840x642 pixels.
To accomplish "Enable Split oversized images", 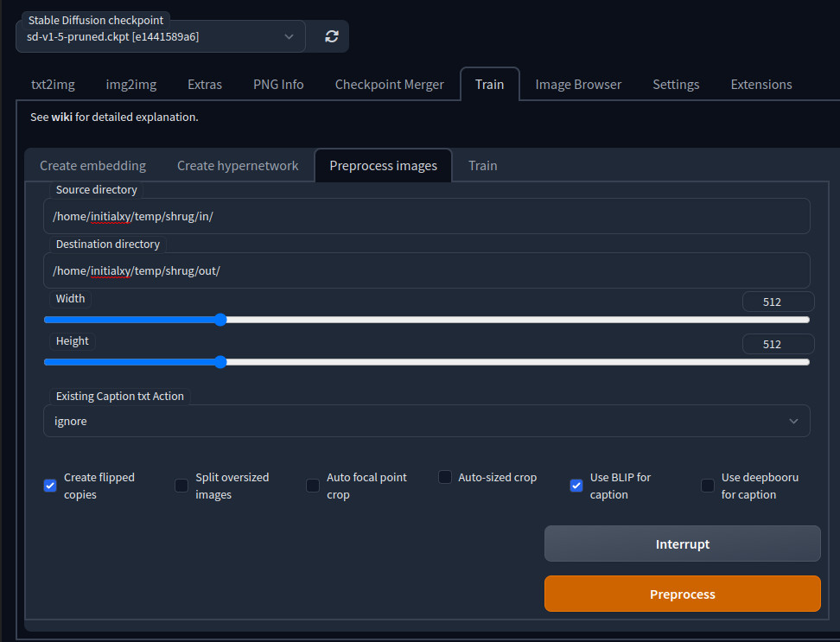I will (181, 486).
